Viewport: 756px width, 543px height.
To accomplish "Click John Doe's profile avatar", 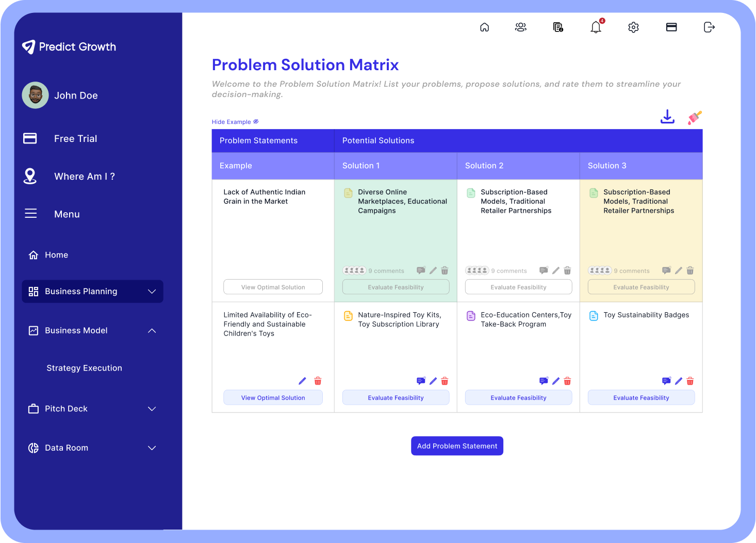I will tap(35, 95).
